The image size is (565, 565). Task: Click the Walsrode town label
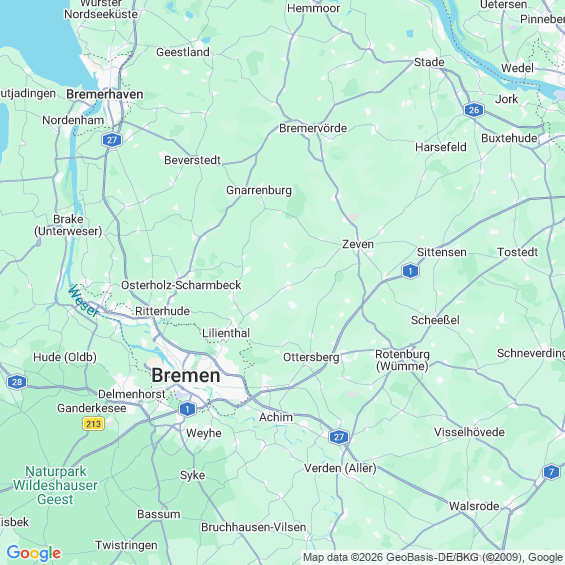tap(474, 506)
